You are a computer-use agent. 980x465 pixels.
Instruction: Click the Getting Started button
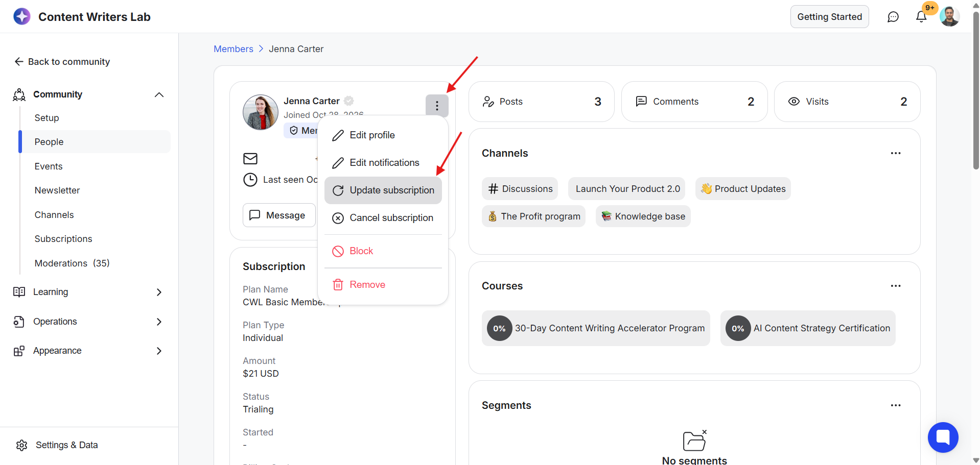(x=829, y=17)
